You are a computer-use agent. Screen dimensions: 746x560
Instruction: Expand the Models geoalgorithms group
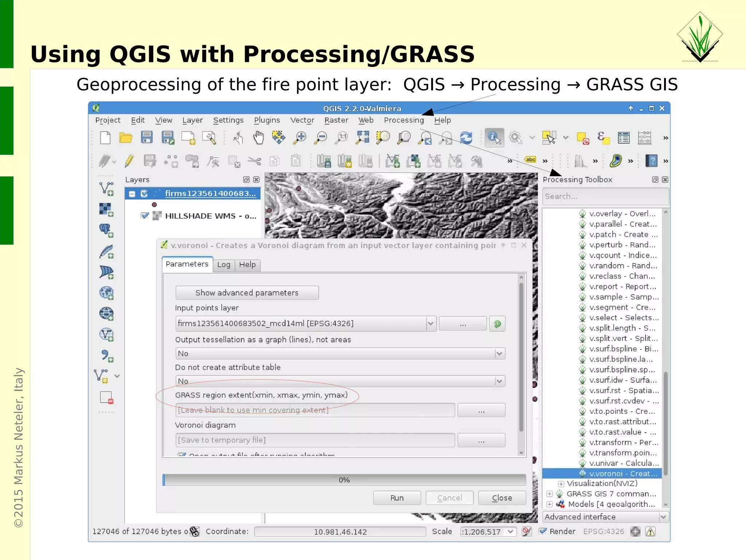549,504
